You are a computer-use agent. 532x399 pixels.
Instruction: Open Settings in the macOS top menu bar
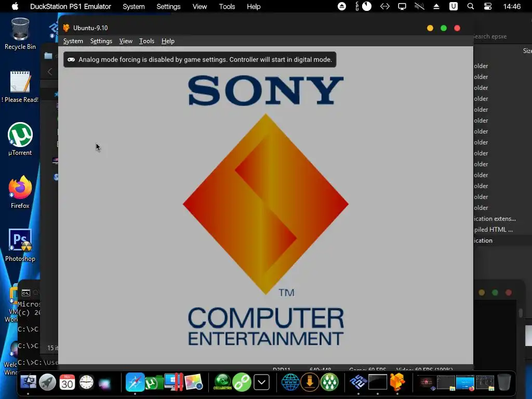168,6
